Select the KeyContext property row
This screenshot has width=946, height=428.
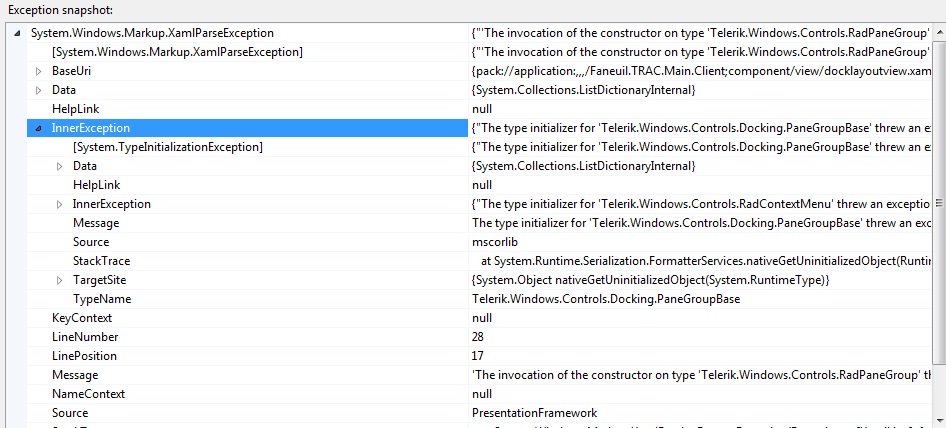[x=82, y=318]
